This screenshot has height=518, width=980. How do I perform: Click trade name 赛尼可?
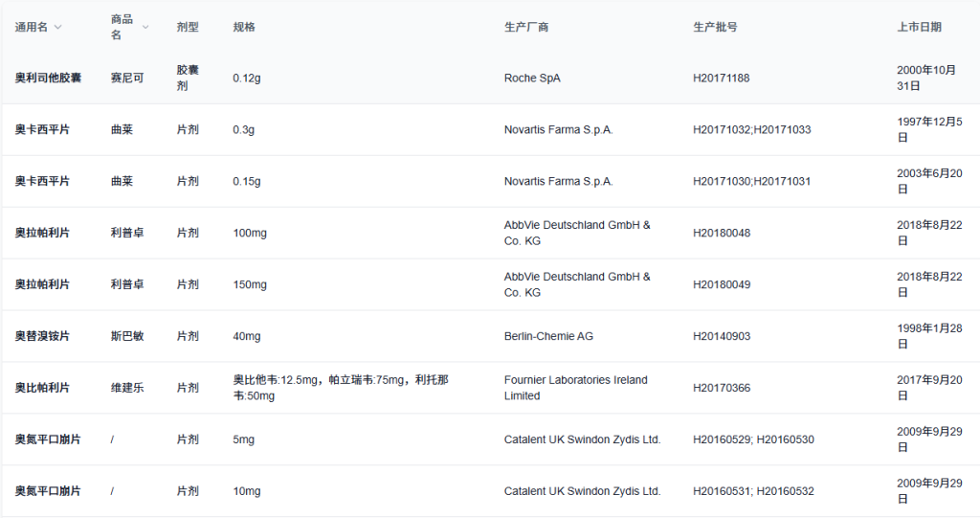tap(127, 79)
